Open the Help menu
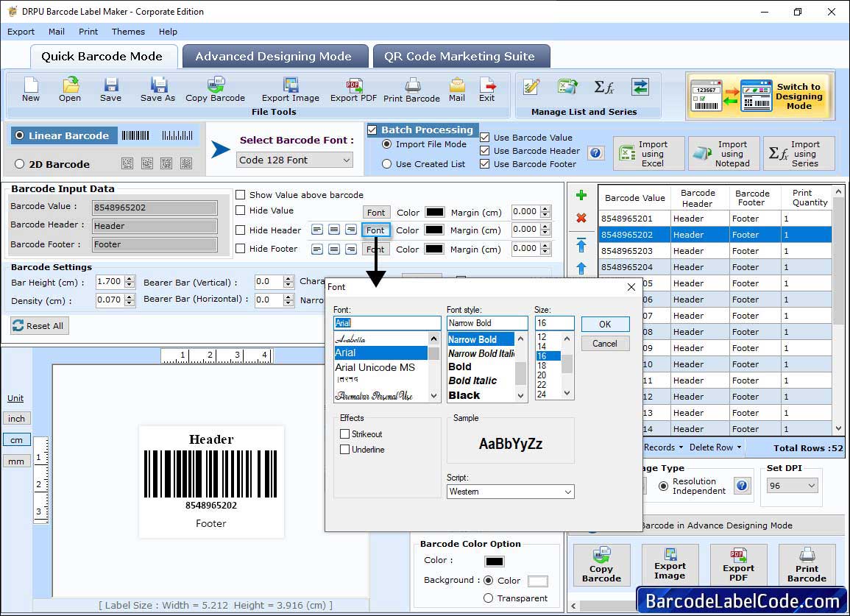The width and height of the screenshot is (850, 616). coord(168,32)
